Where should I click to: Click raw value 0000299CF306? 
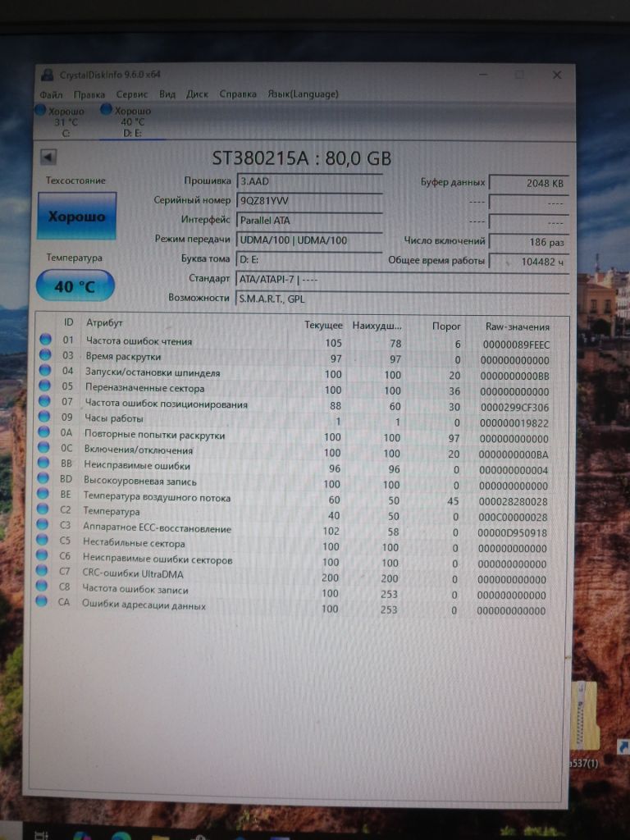tap(514, 408)
